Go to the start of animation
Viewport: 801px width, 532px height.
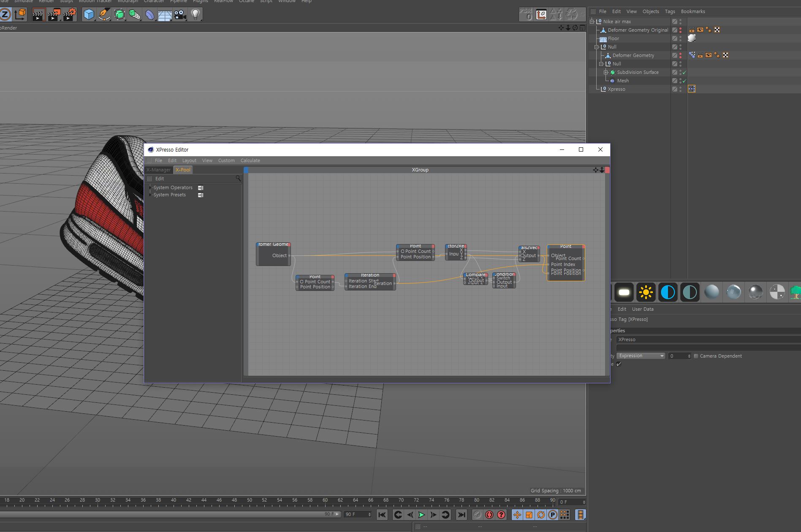[x=382, y=515]
